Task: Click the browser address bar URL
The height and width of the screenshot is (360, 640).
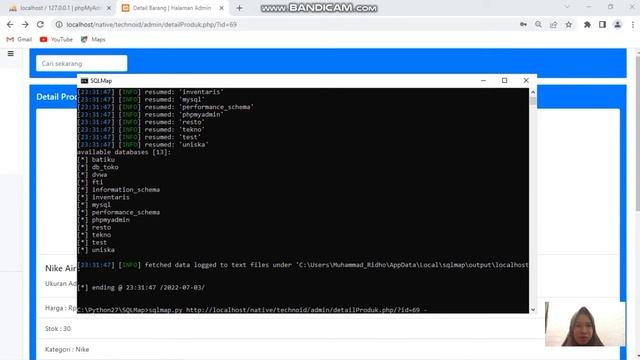Action: 151,24
